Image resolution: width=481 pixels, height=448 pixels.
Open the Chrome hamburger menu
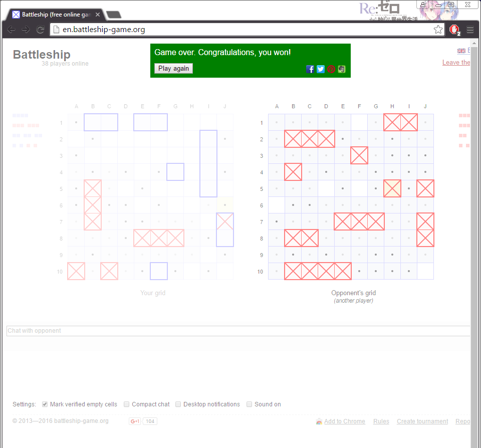point(470,30)
